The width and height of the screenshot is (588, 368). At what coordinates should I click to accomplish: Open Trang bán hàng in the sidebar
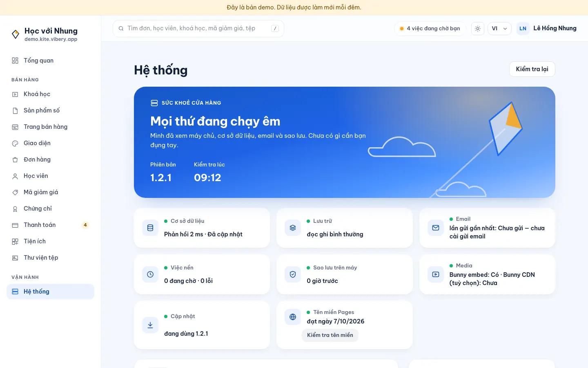(x=51, y=127)
